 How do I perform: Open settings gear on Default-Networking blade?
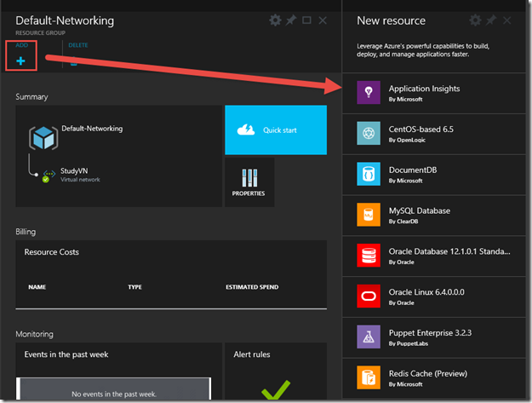click(275, 20)
